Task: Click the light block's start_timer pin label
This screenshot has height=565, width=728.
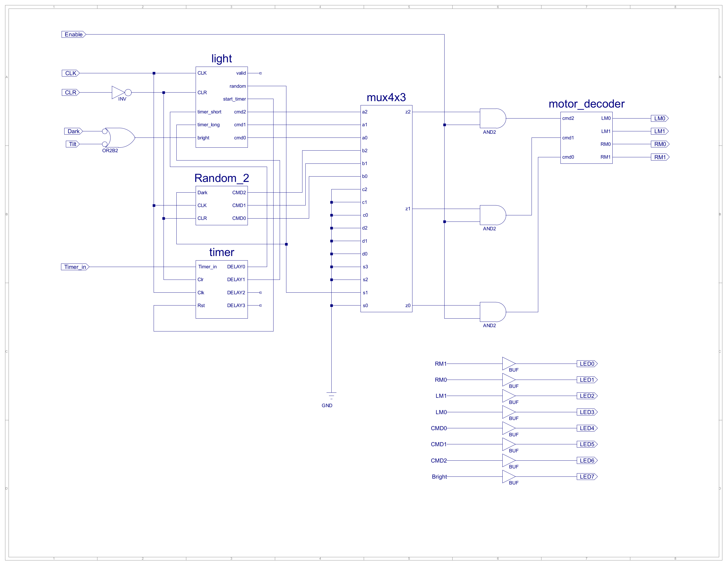Action: [x=234, y=99]
